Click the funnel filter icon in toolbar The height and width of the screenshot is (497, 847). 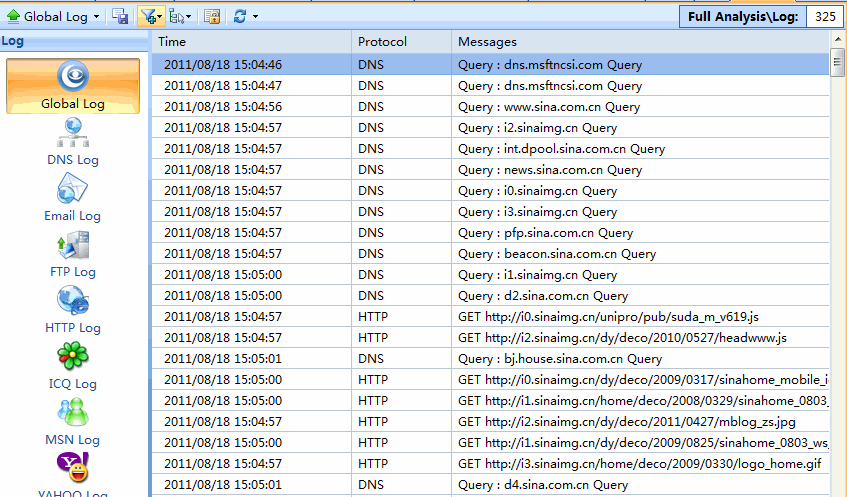click(x=147, y=17)
